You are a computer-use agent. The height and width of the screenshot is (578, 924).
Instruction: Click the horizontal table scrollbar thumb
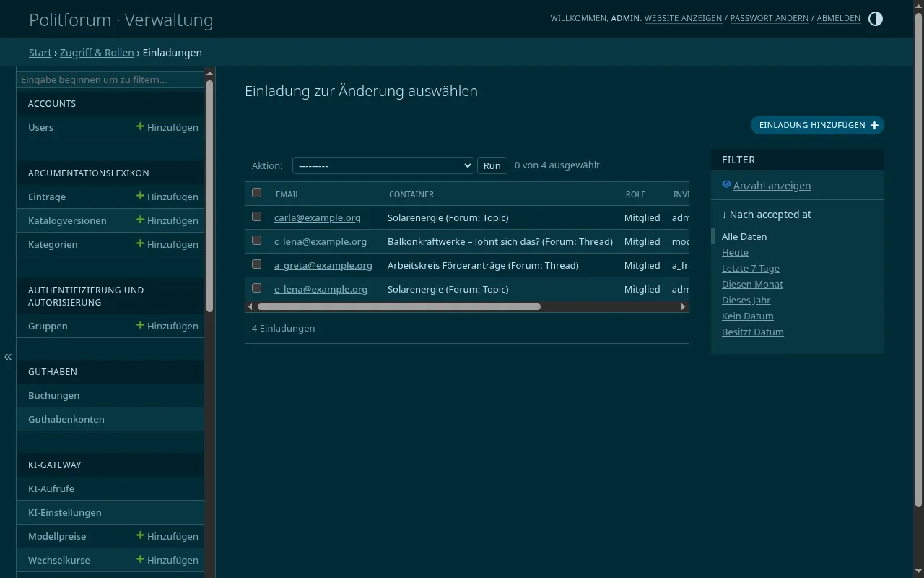pos(399,307)
